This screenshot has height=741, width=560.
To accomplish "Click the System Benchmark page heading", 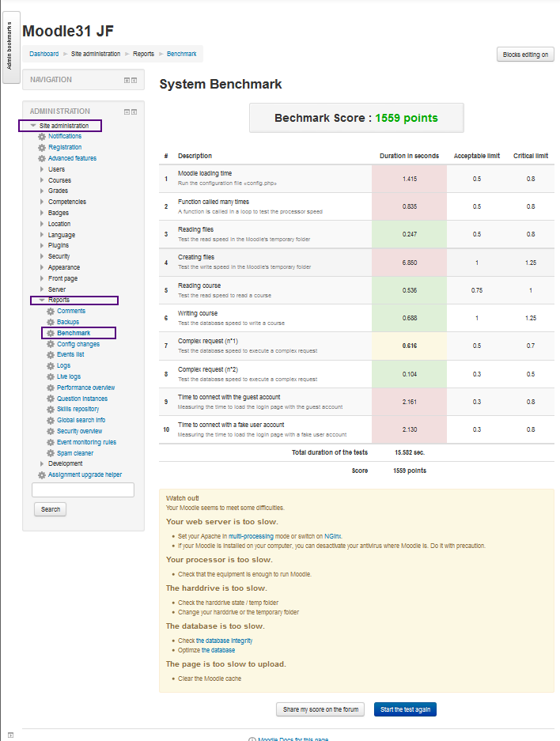I will (220, 84).
